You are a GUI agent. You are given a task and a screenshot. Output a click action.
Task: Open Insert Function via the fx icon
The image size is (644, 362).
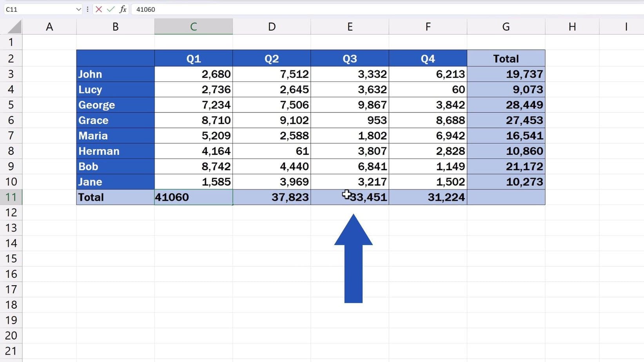[x=123, y=9]
